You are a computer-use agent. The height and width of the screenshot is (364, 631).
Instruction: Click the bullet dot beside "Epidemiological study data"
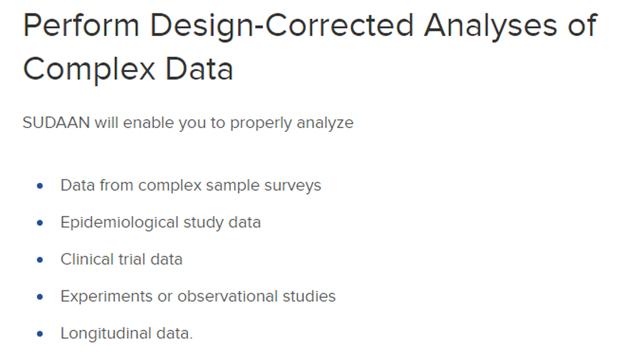(x=40, y=223)
